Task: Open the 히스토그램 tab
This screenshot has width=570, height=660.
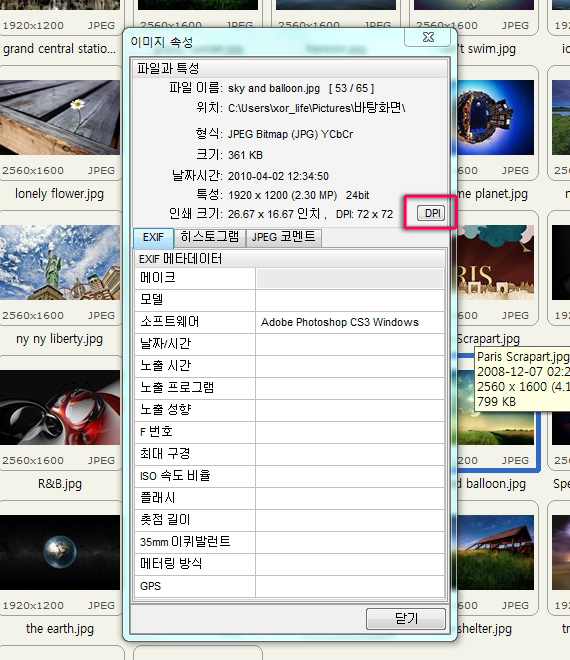Action: (210, 237)
